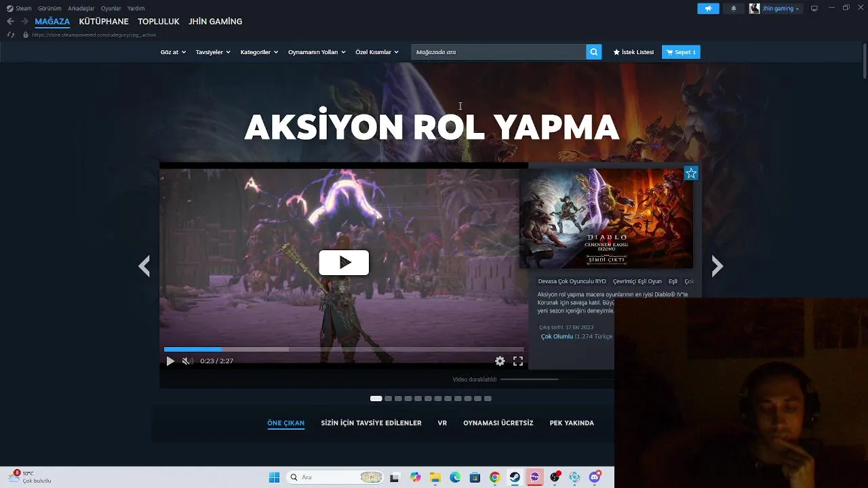The height and width of the screenshot is (488, 868).
Task: Open Google Chrome from taskbar
Action: coord(495,477)
